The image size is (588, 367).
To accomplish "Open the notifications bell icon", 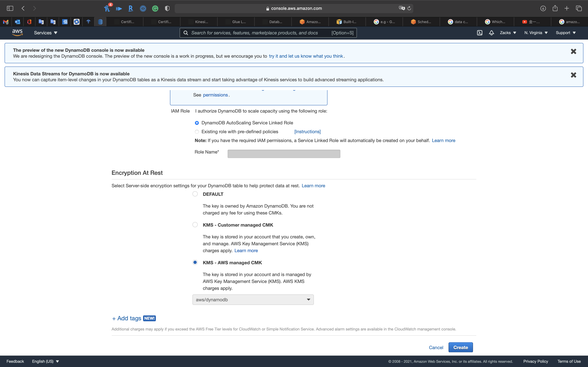I will [491, 33].
